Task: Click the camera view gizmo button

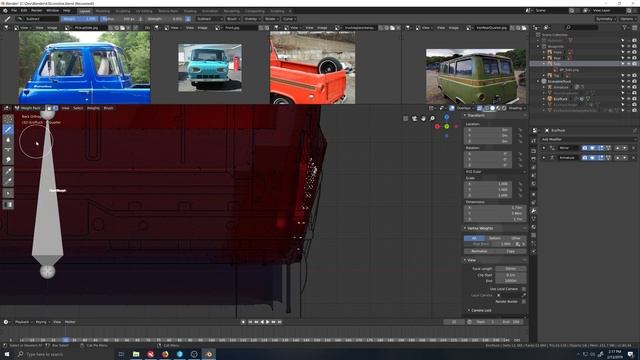Action: click(414, 118)
